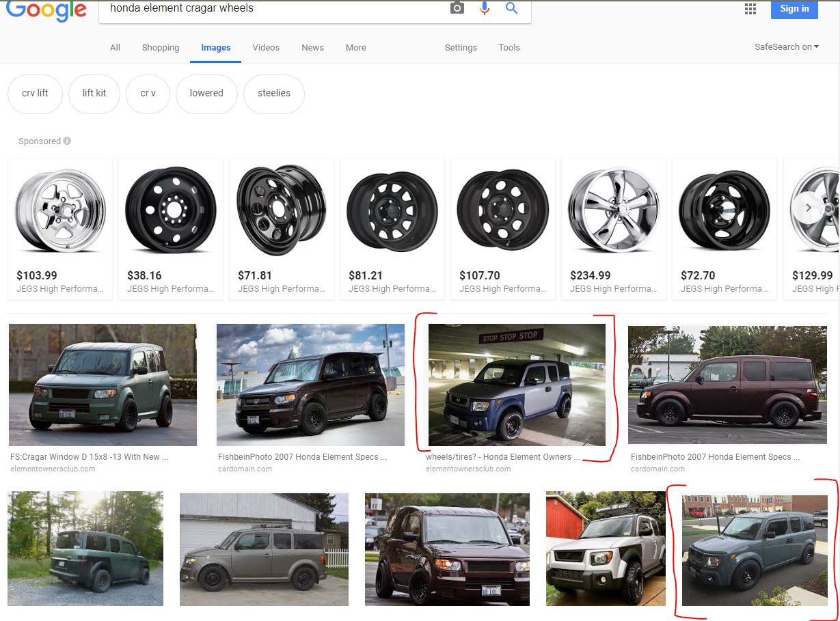Image resolution: width=840 pixels, height=621 pixels.
Task: Open the green Element in woods image
Action: click(x=85, y=549)
